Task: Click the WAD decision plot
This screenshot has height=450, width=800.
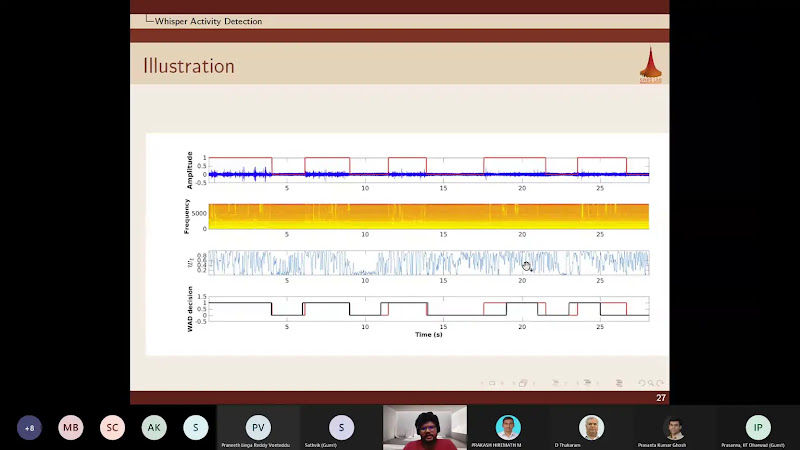Action: (x=429, y=309)
